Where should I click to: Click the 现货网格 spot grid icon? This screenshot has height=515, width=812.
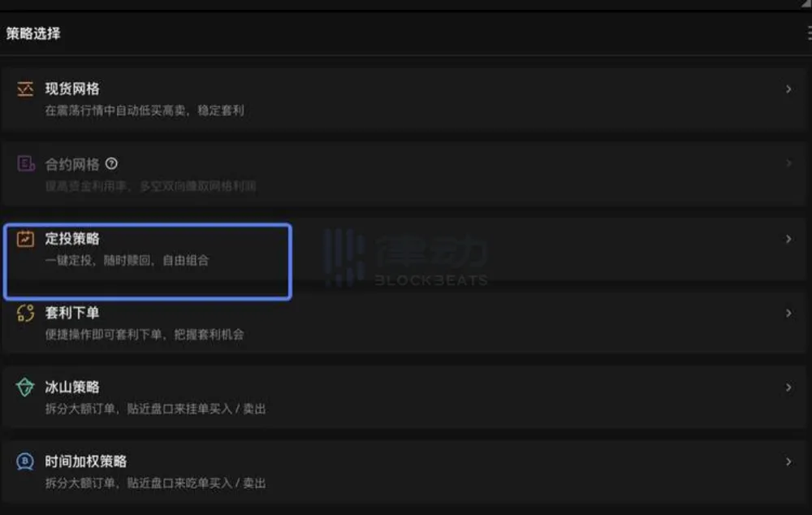click(x=25, y=89)
